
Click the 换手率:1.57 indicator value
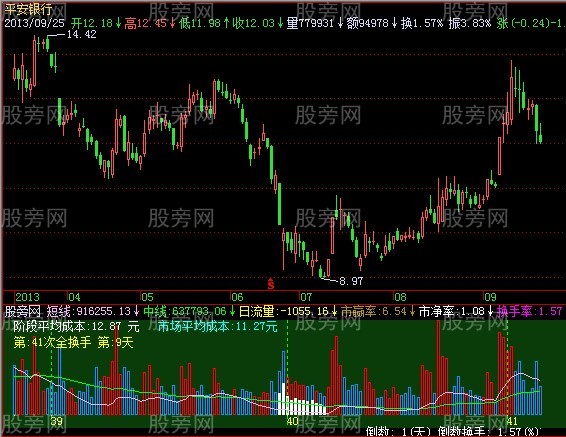point(530,311)
